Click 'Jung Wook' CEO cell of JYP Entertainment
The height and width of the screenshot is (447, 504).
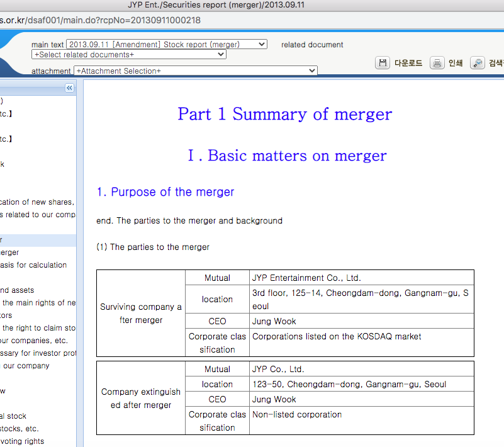[x=362, y=321]
